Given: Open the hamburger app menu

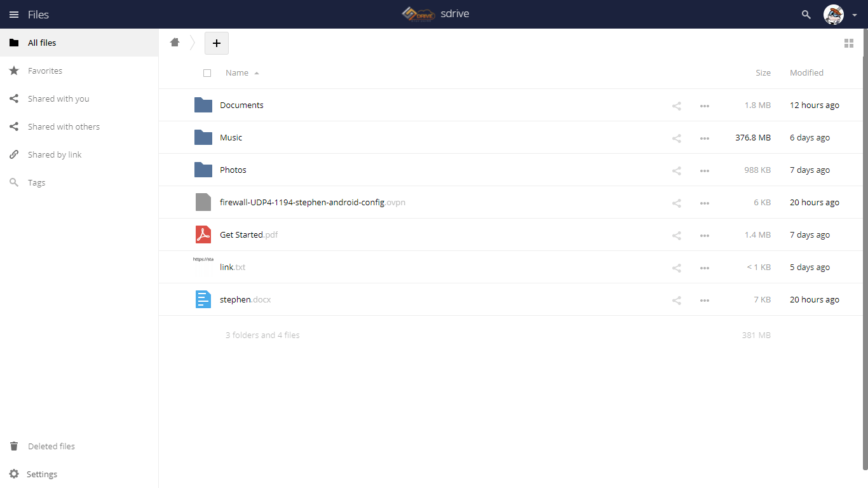Looking at the screenshot, I should pos(14,15).
